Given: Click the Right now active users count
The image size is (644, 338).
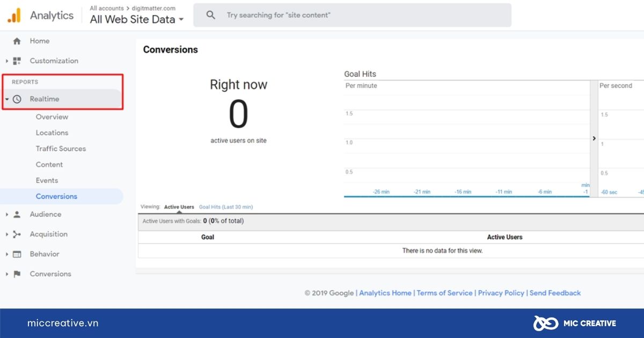Looking at the screenshot, I should tap(238, 114).
